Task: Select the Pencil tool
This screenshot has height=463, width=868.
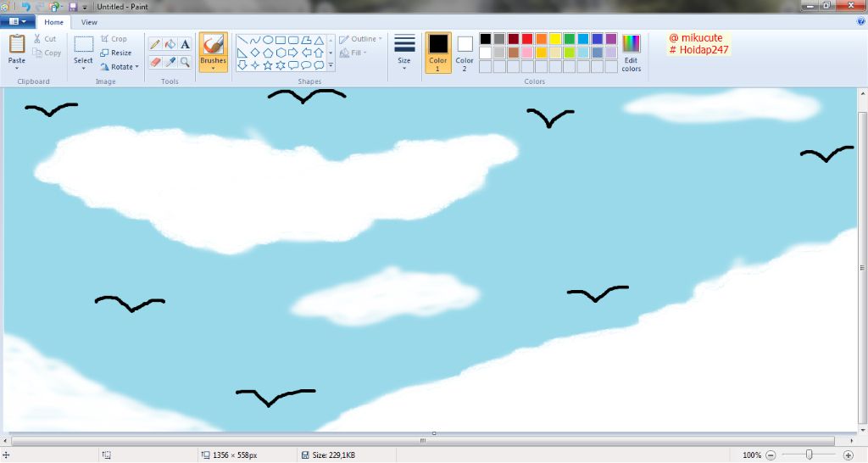Action: [155, 44]
